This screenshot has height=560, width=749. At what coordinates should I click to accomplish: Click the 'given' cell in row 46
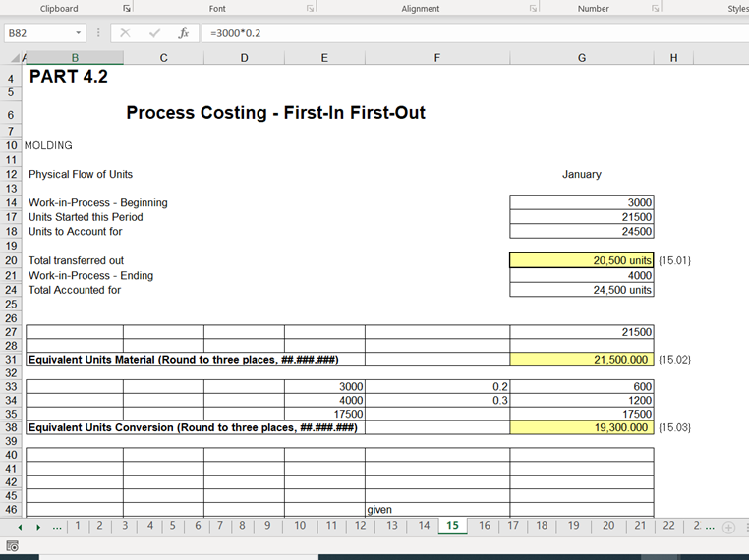pos(437,509)
